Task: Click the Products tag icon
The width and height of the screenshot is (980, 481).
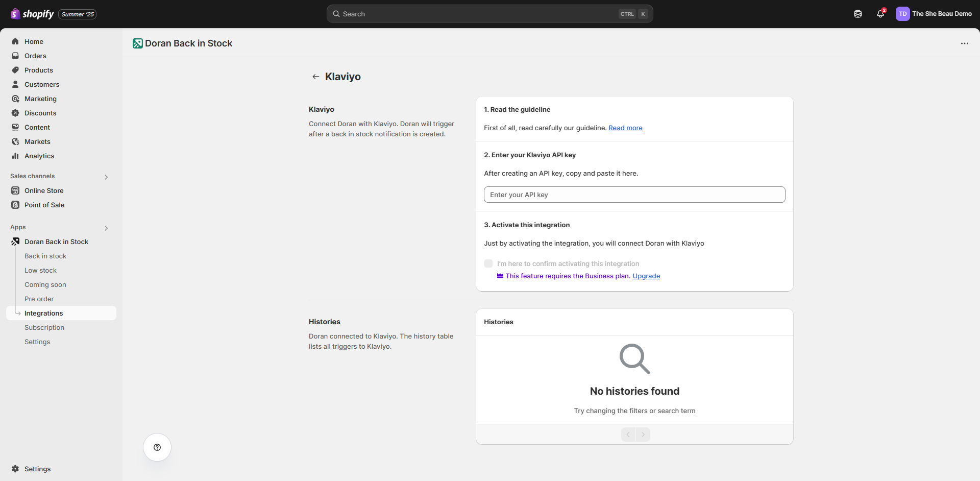Action: (15, 70)
